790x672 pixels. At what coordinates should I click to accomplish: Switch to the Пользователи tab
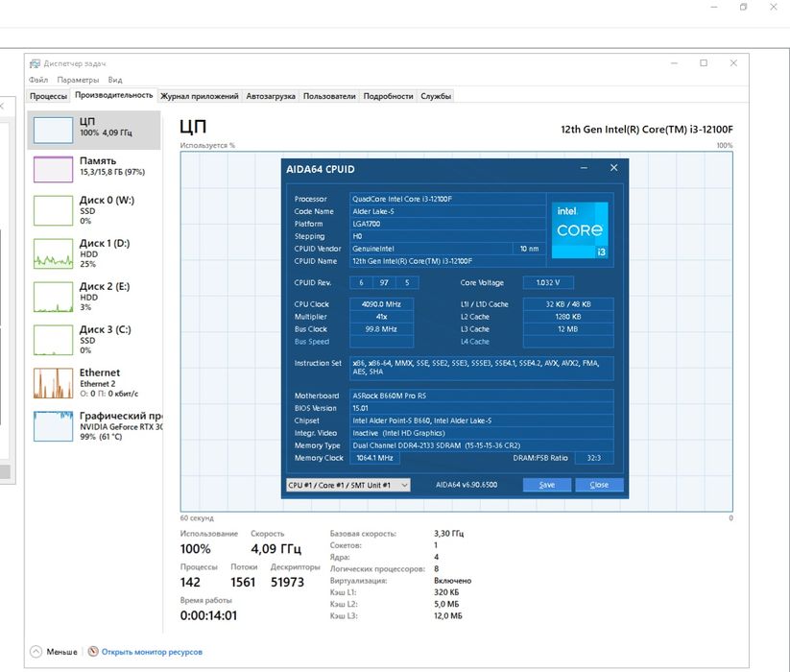coord(329,96)
